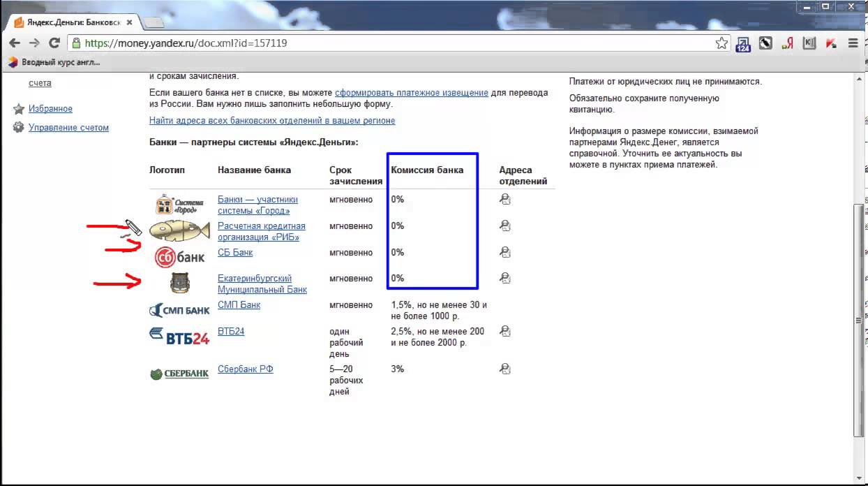The width and height of the screenshot is (868, 486).
Task: Open the СБ Банк name link
Action: click(235, 253)
